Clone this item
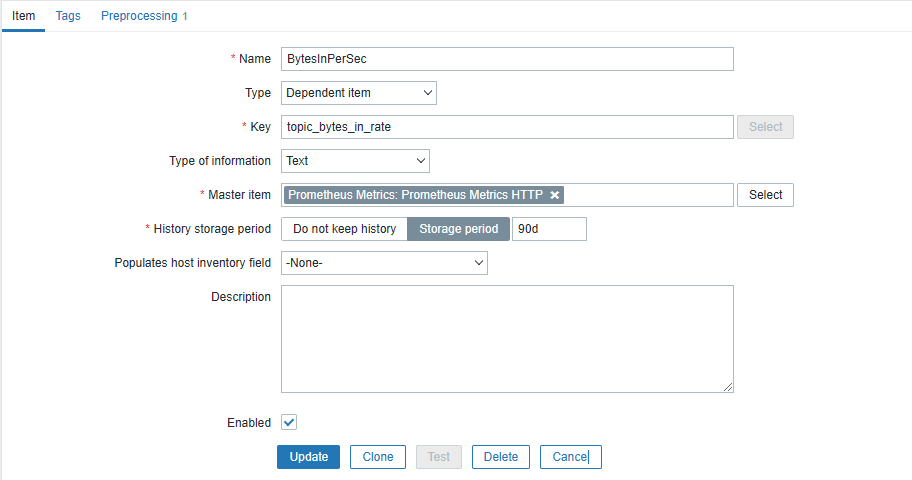 pos(378,457)
